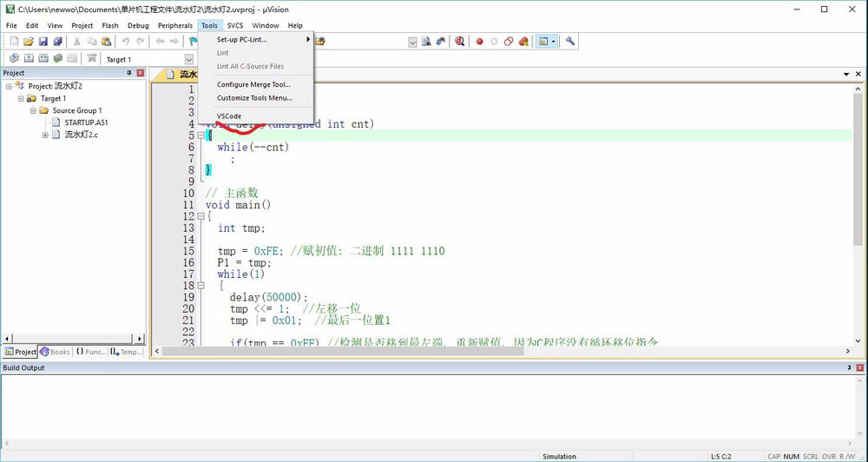
Task: Select Source Group 1 folder
Action: point(77,110)
